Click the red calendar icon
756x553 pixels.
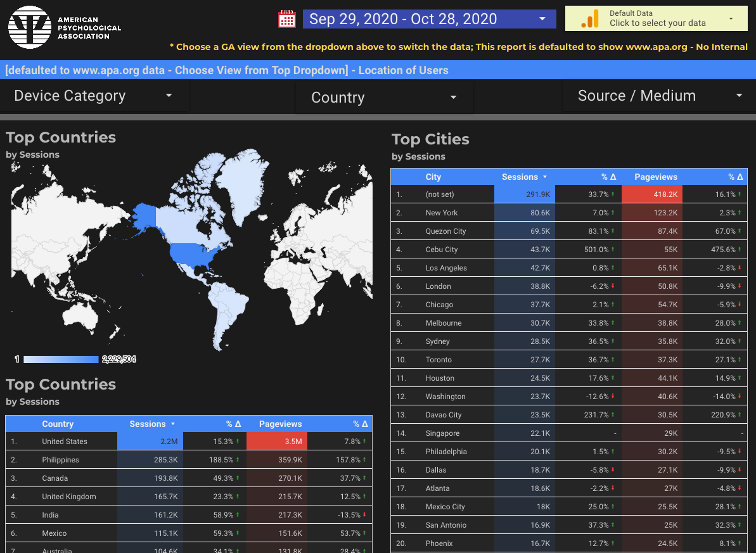pyautogui.click(x=287, y=19)
